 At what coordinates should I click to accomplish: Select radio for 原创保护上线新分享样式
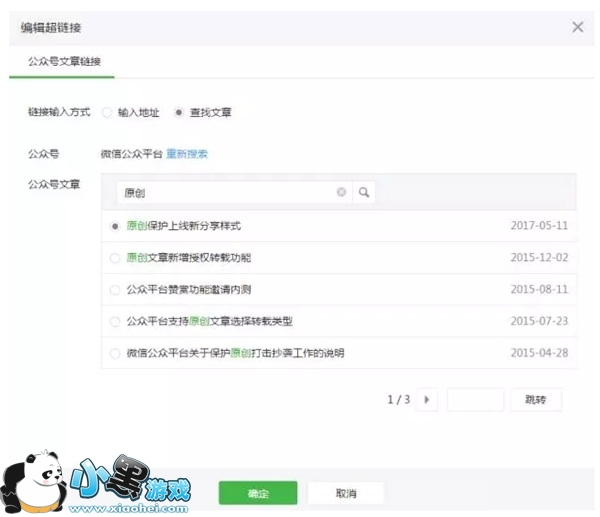115,226
